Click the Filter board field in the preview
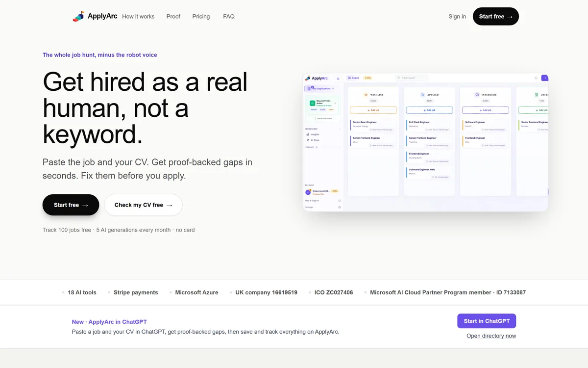588x368 pixels. tap(412, 78)
